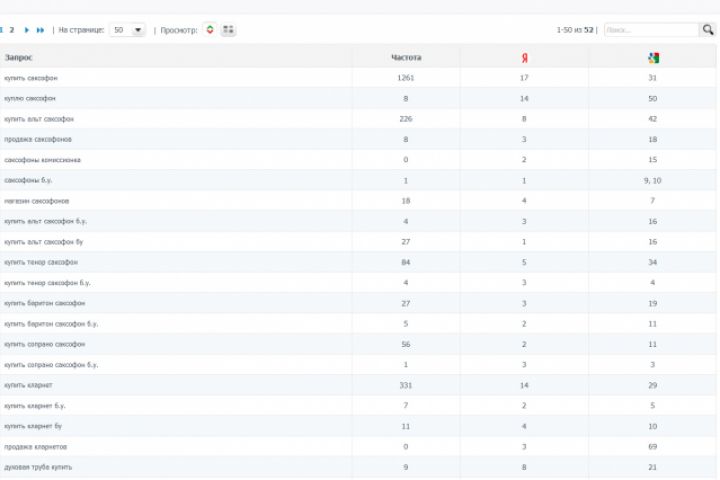Select the query купить баритон саксофон
Screen dimensions: 720x480
[x=45, y=303]
